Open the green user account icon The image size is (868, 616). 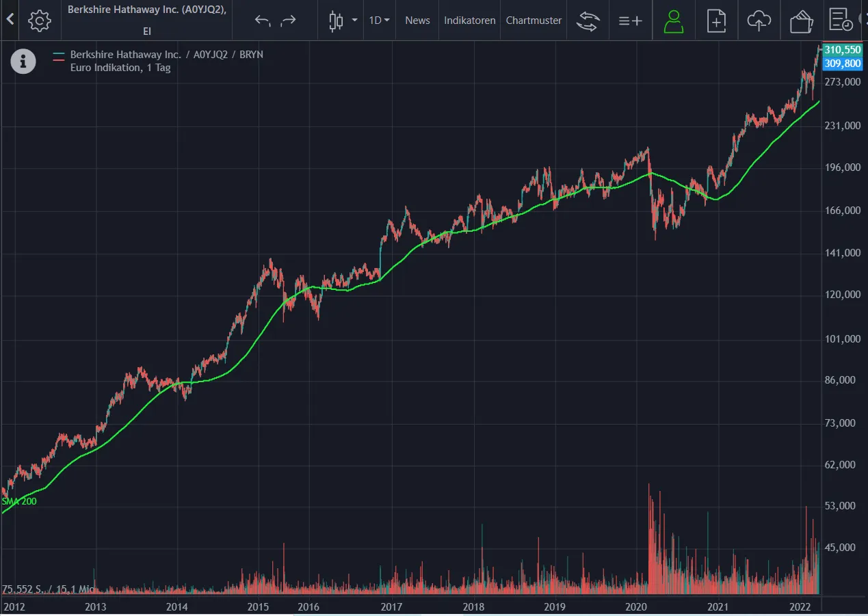coord(674,21)
